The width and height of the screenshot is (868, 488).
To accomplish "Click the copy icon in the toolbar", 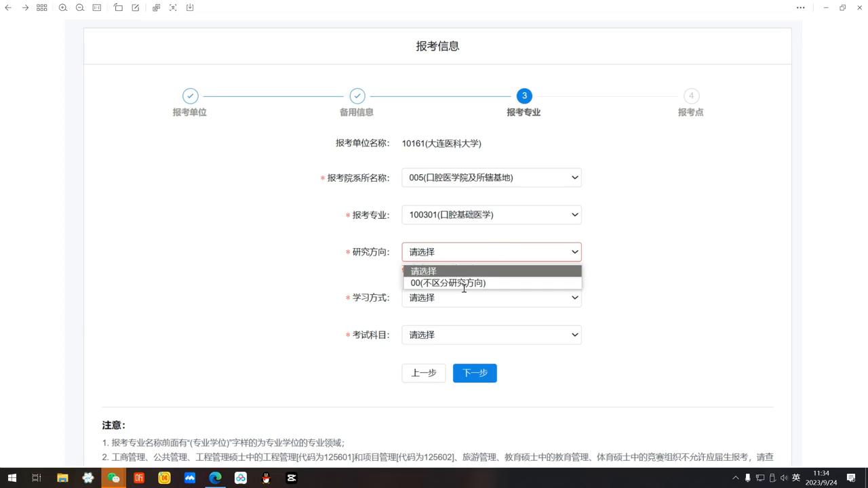I will pyautogui.click(x=155, y=8).
